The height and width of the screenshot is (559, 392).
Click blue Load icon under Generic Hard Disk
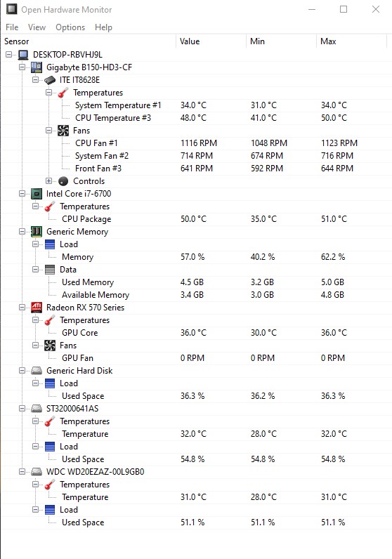[x=50, y=383]
